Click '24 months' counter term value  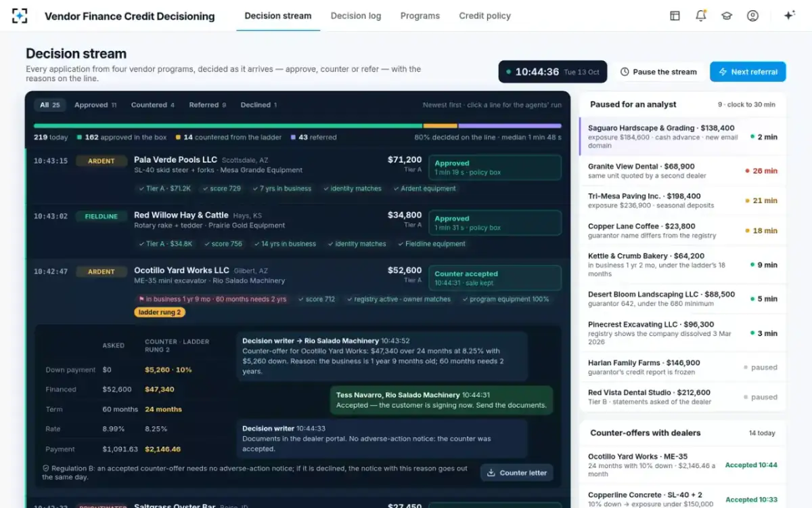click(x=163, y=409)
